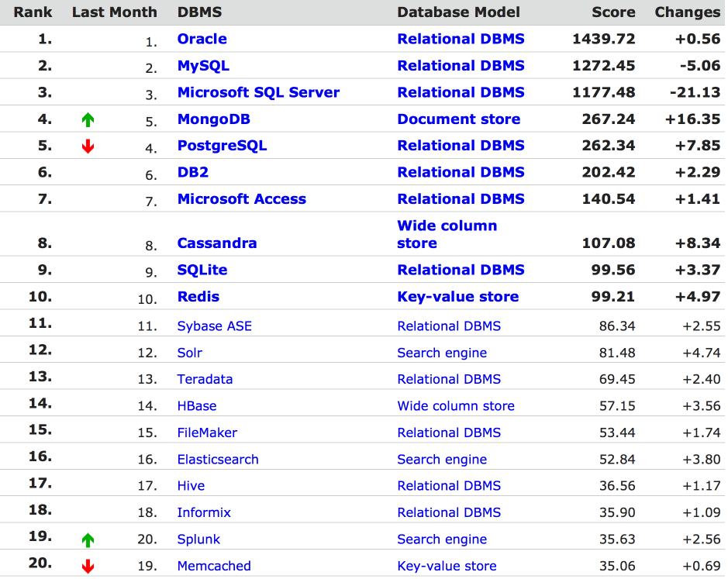Click the Changes column header
Image resolution: width=728 pixels, height=579 pixels.
pos(687,12)
